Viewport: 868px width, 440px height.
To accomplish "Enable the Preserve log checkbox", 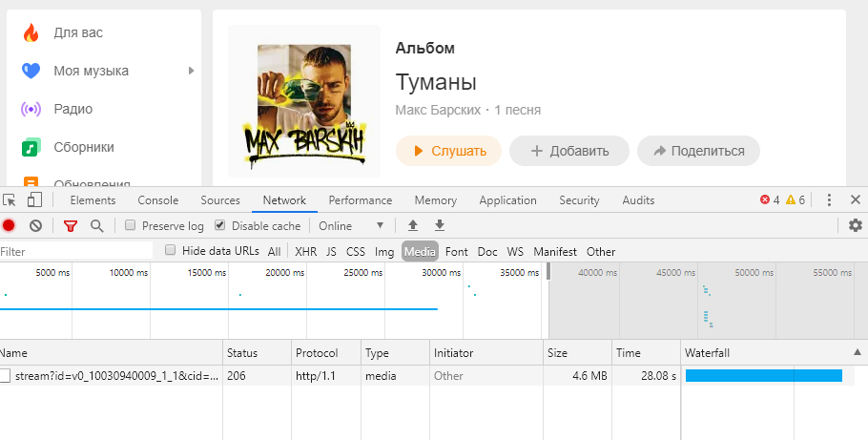I will [131, 226].
